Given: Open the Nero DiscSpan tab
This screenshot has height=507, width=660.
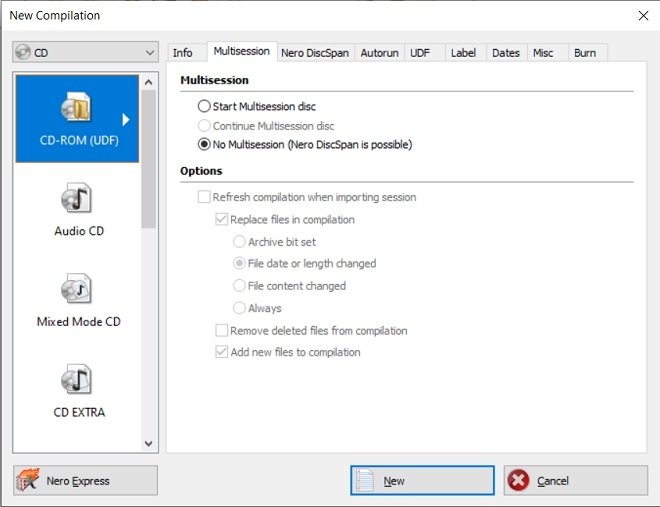Looking at the screenshot, I should [x=315, y=53].
